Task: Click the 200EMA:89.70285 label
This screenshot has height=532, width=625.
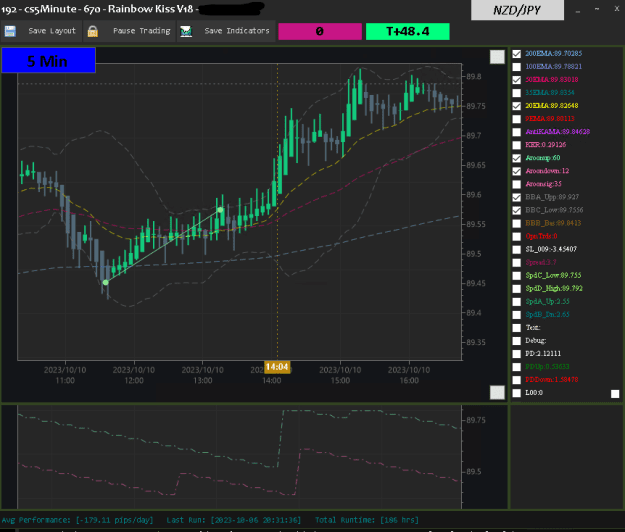Action: pyautogui.click(x=553, y=53)
